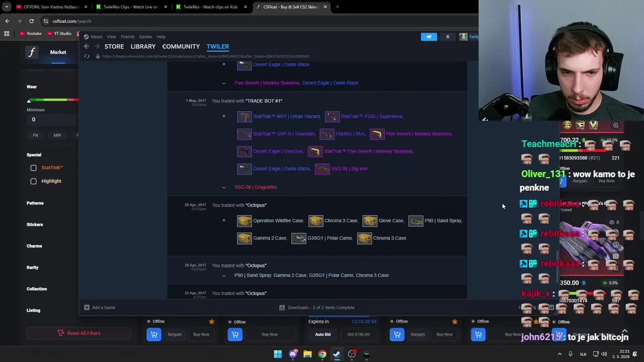Select the MW wear preset

pyautogui.click(x=57, y=135)
